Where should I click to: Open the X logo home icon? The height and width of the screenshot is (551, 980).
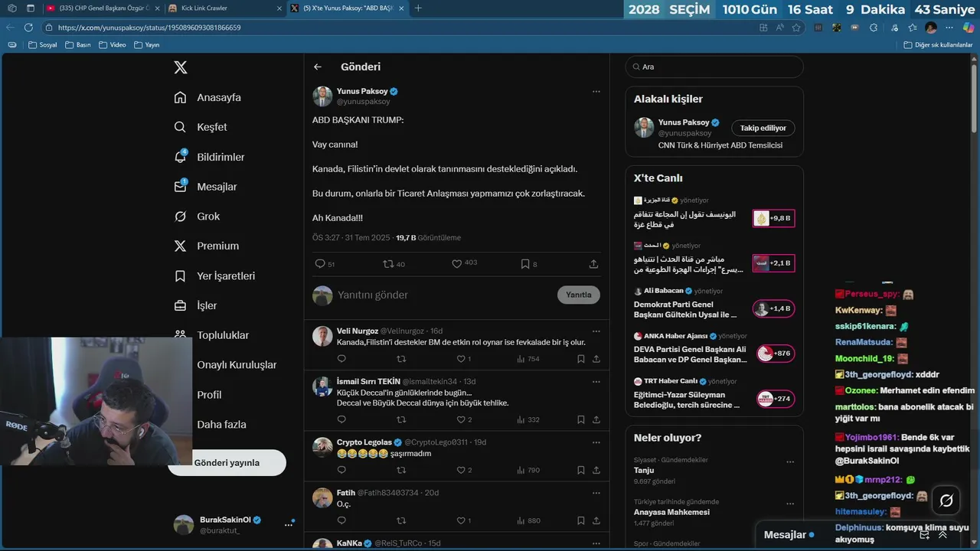click(x=181, y=67)
